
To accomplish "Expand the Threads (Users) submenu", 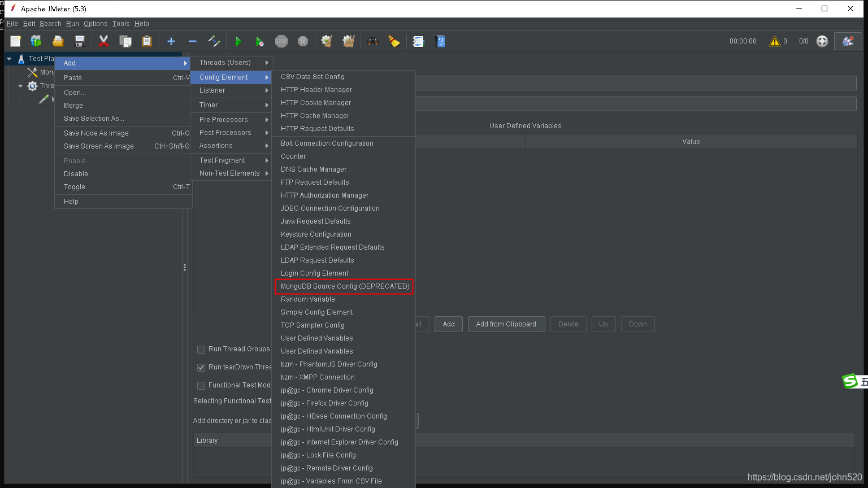I will click(232, 63).
